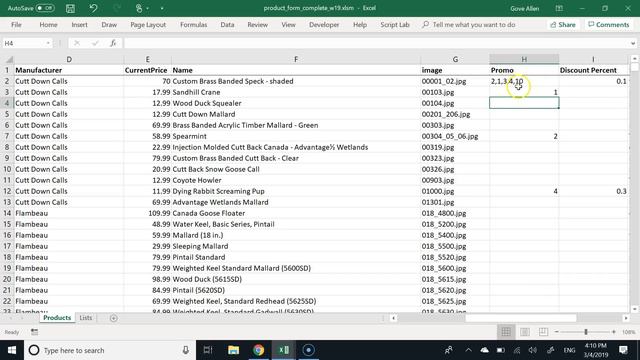The image size is (640, 360).
Task: Open the Comments button
Action: click(x=609, y=25)
